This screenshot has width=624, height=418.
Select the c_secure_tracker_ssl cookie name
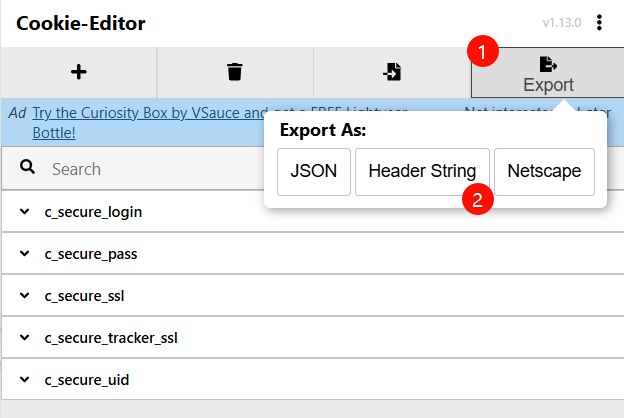coord(111,338)
